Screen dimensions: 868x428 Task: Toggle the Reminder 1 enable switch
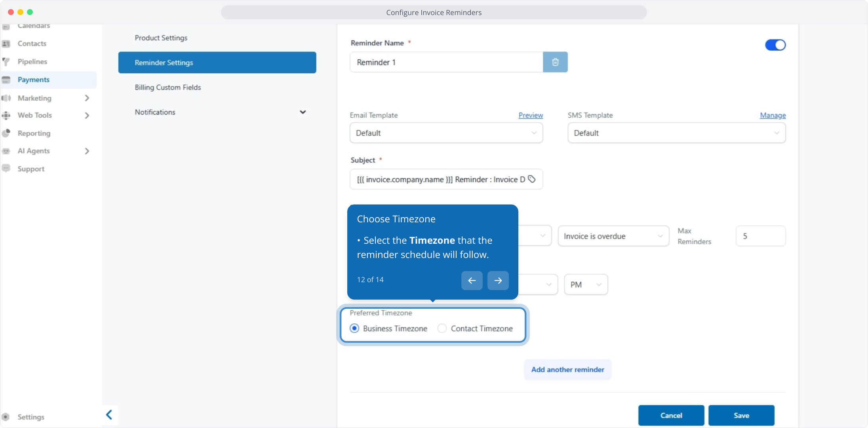[775, 45]
